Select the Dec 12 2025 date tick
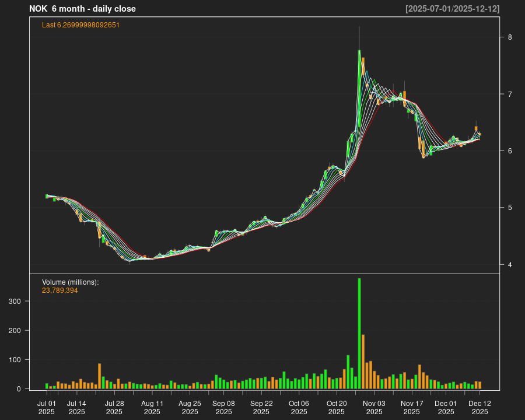Viewport: 525px width, 420px height. pyautogui.click(x=480, y=407)
